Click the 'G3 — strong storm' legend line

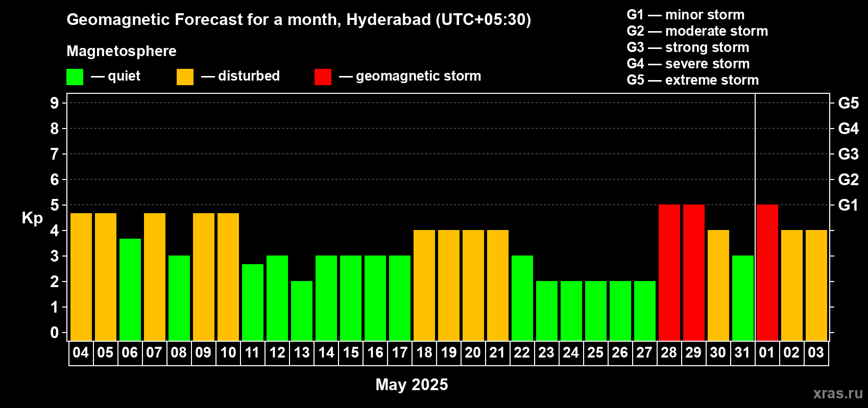point(688,47)
